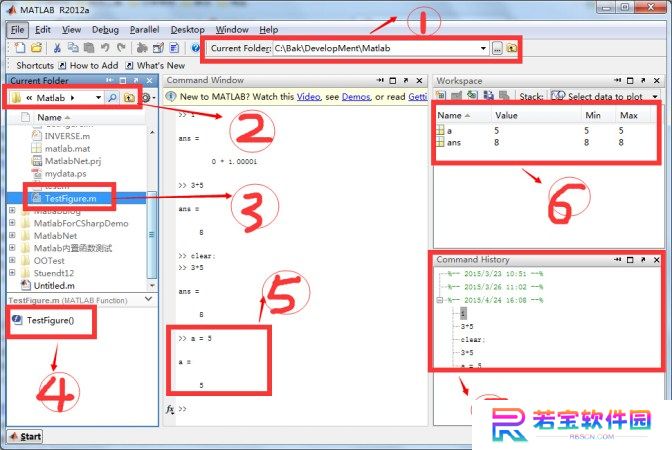Click the Undo toolbar icon
Viewport: 672px width, 450px height.
[x=105, y=48]
